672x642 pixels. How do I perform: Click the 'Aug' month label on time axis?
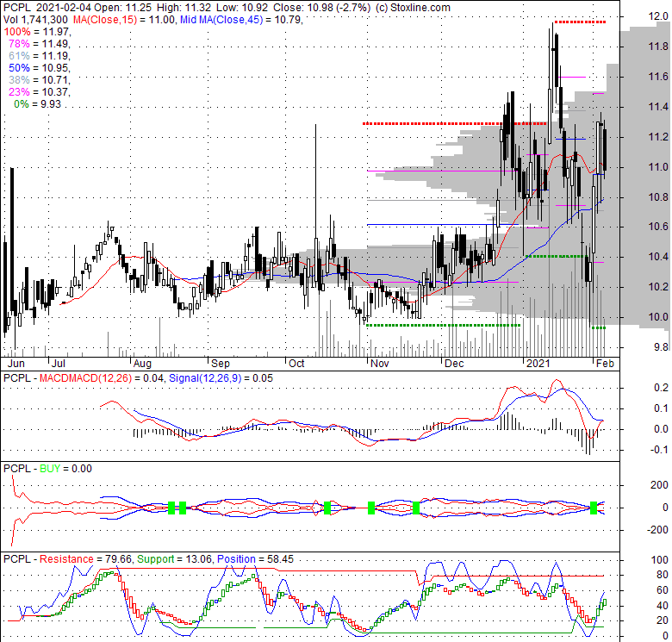[x=142, y=364]
